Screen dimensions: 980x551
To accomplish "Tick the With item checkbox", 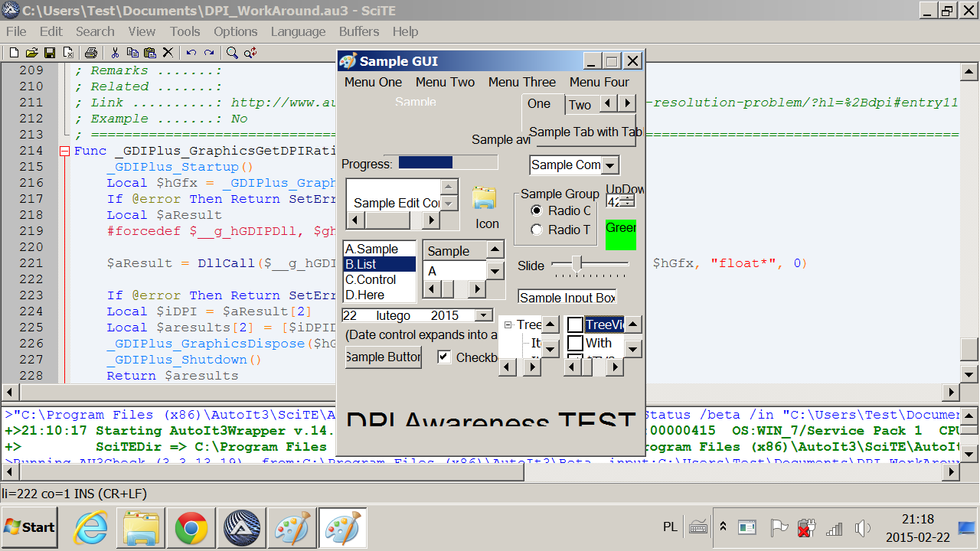I will coord(575,344).
